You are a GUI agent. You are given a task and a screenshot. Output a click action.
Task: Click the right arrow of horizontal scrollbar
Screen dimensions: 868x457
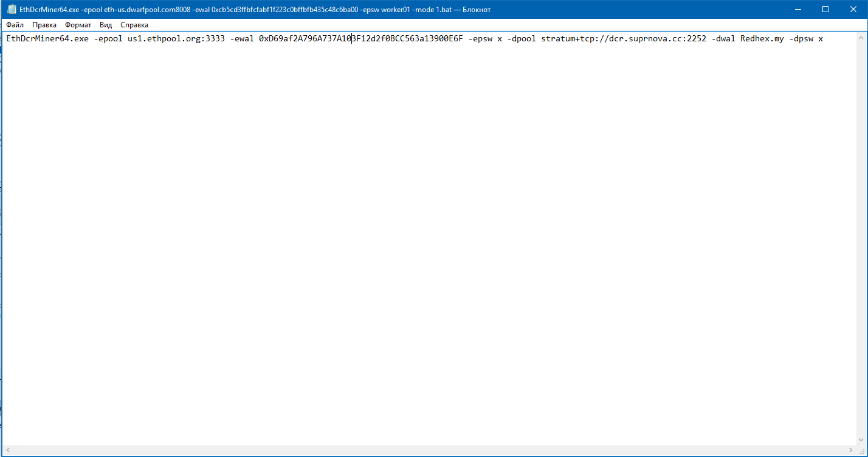point(851,451)
